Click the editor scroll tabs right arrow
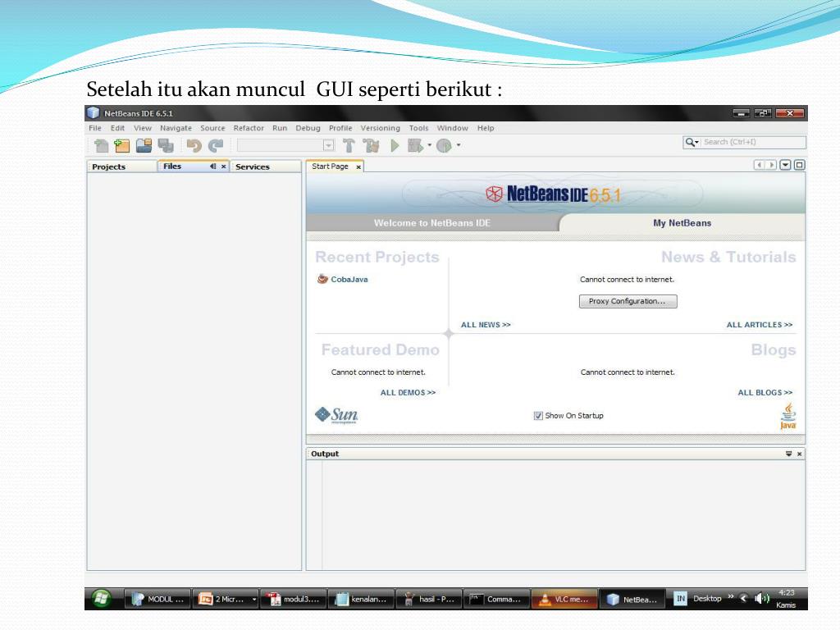This screenshot has height=630, width=840. click(771, 165)
